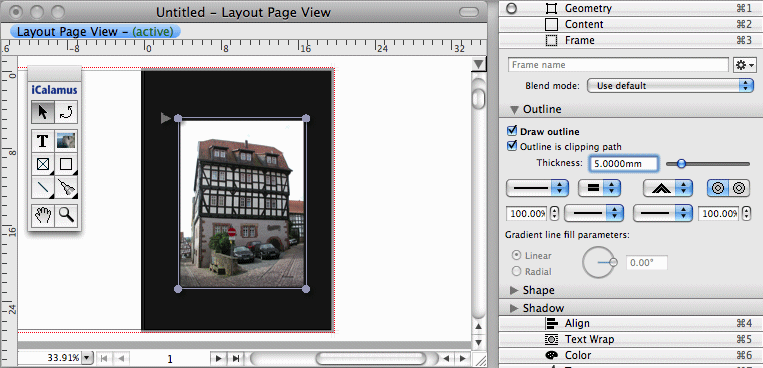Select the Line drawing tool
Screen dimensions: 763x368
pos(43,187)
